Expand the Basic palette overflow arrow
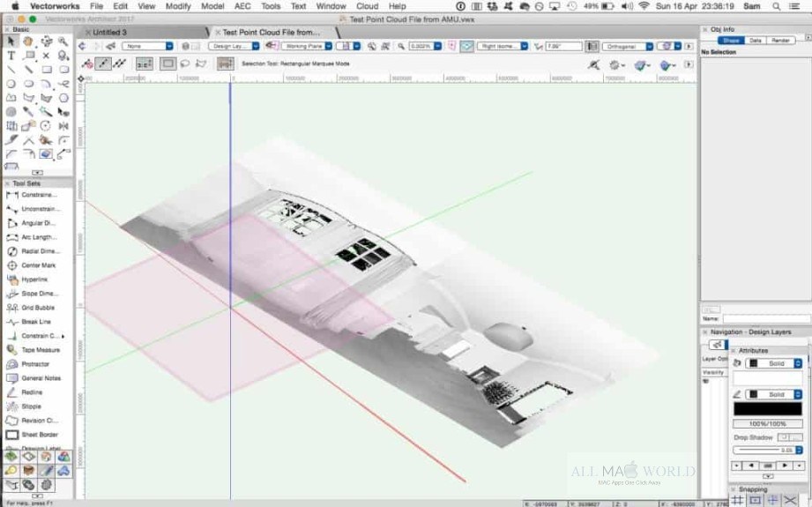The height and width of the screenshot is (507, 812). pos(37,173)
